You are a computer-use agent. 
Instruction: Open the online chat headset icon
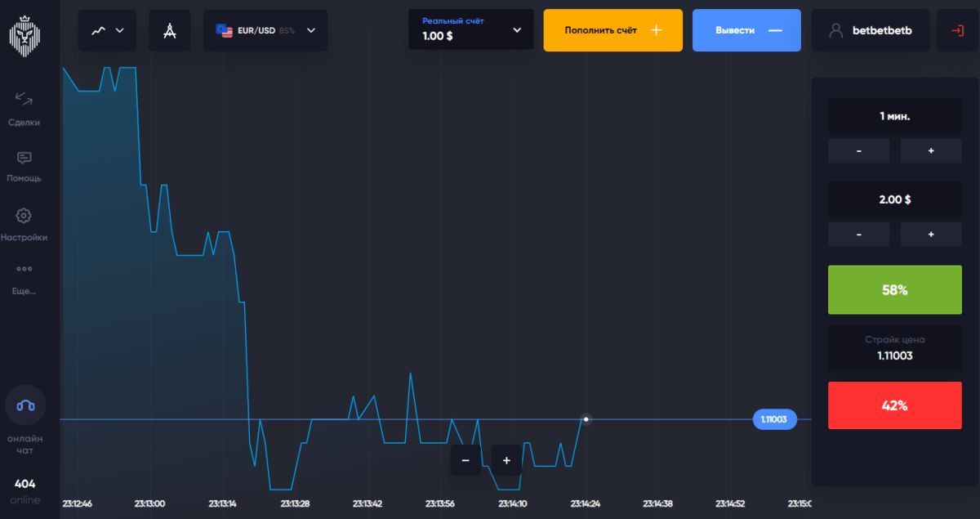pos(24,405)
